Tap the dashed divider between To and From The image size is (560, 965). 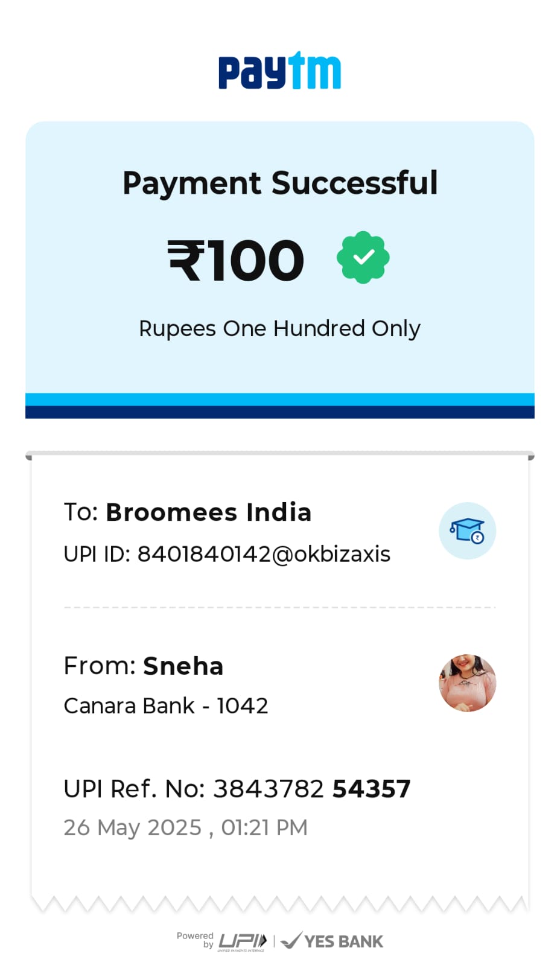(280, 607)
